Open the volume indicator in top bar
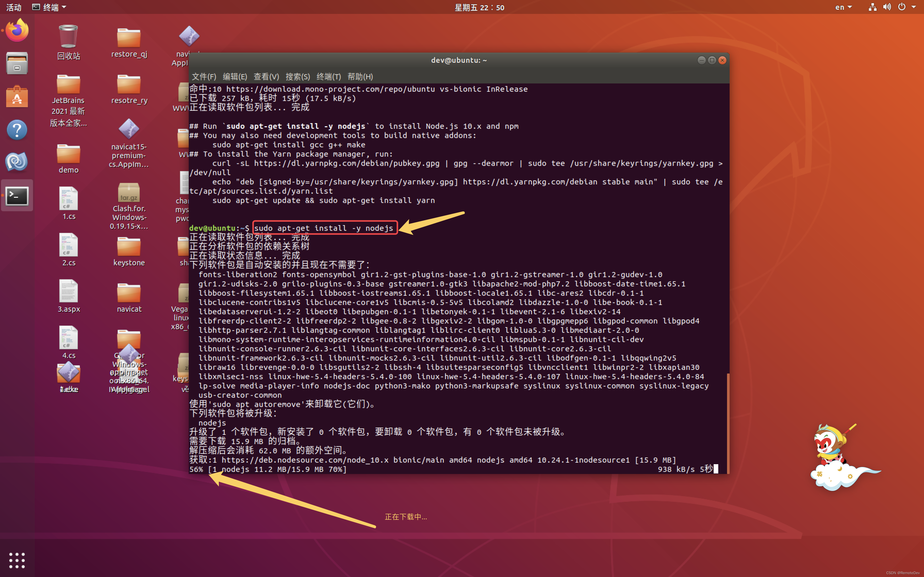Viewport: 924px width, 577px height. click(x=887, y=7)
